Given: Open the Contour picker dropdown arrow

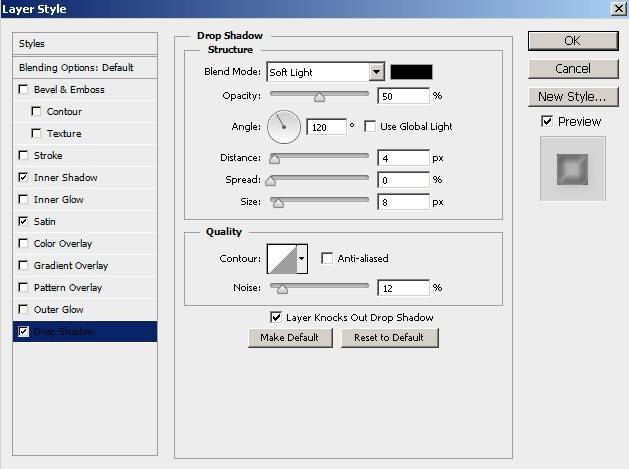Looking at the screenshot, I should click(x=302, y=259).
